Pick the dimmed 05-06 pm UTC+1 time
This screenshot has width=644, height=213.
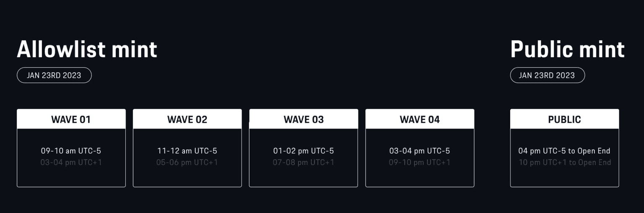pos(187,162)
